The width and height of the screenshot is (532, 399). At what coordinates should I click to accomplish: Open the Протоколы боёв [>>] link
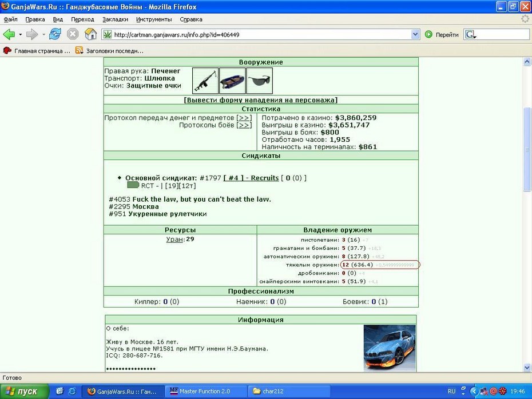(244, 125)
